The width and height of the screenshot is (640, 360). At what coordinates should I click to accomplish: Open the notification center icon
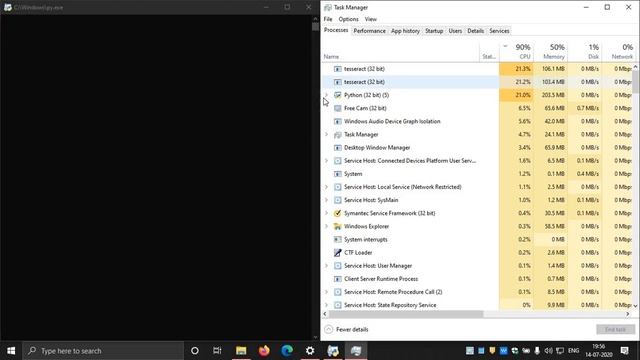coord(624,351)
